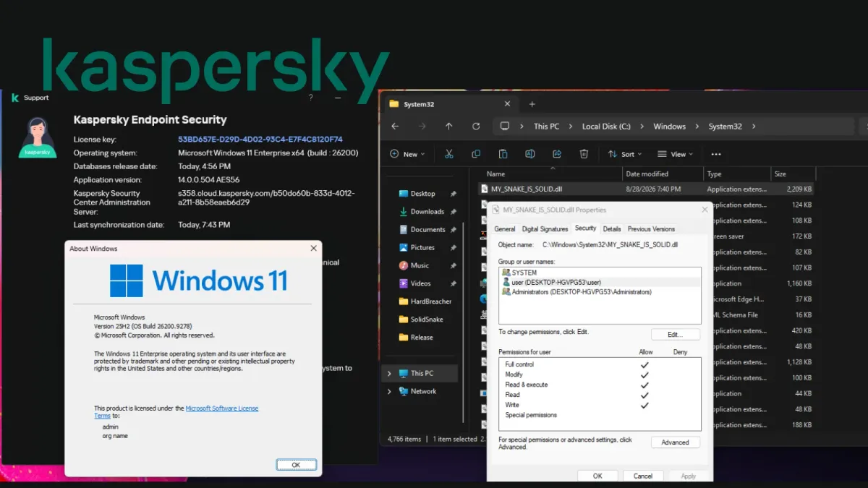
Task: Click the pin icon beside Downloads
Action: pos(454,212)
